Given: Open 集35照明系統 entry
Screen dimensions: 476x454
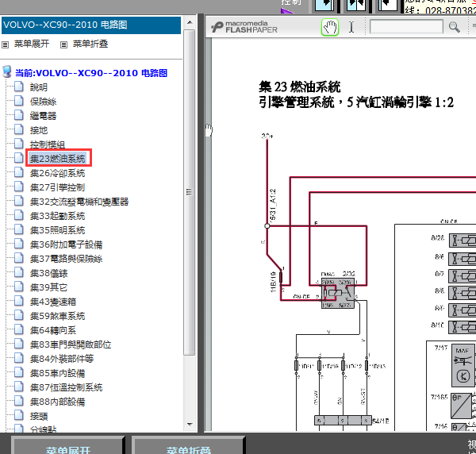Looking at the screenshot, I should coord(57,230).
